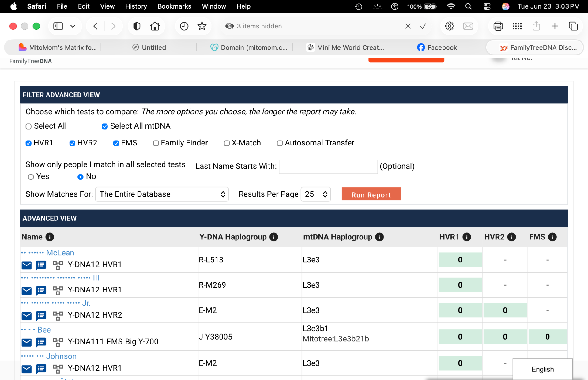Email the Johnson match
The height and width of the screenshot is (380, 588).
point(27,369)
